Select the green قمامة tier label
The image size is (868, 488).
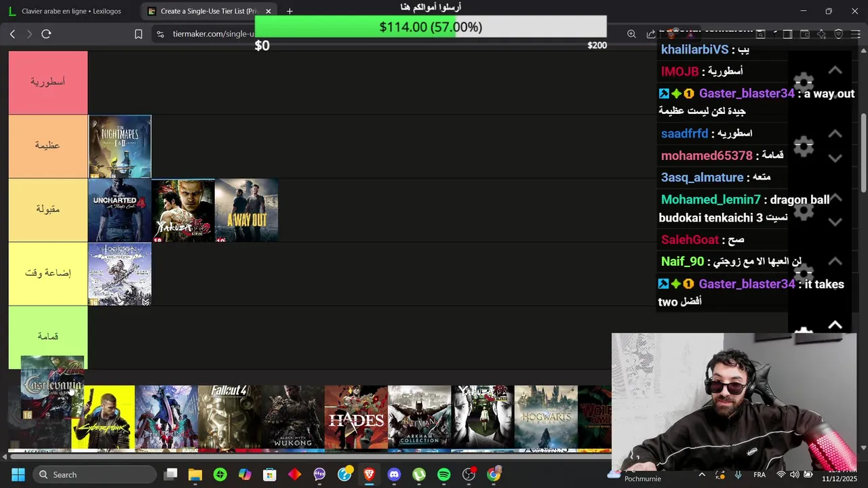(48, 337)
